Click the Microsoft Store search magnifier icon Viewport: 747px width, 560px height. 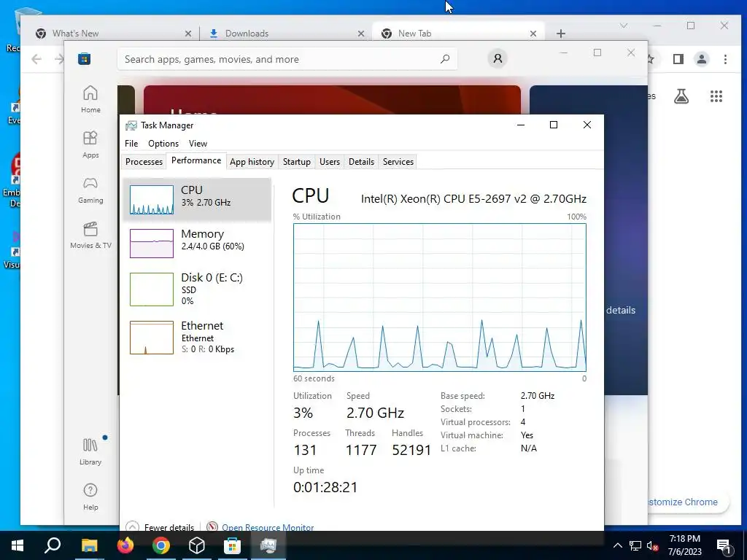pos(445,59)
